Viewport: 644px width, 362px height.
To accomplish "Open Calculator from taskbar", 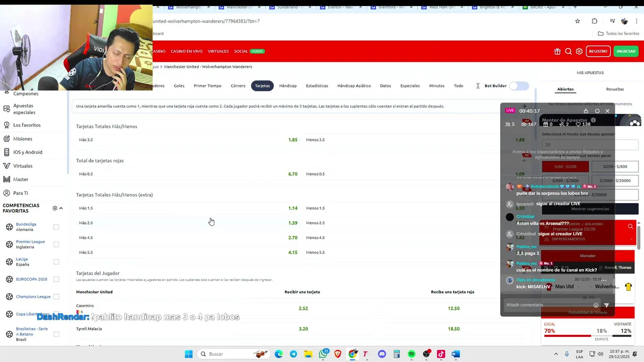I will click(396, 354).
